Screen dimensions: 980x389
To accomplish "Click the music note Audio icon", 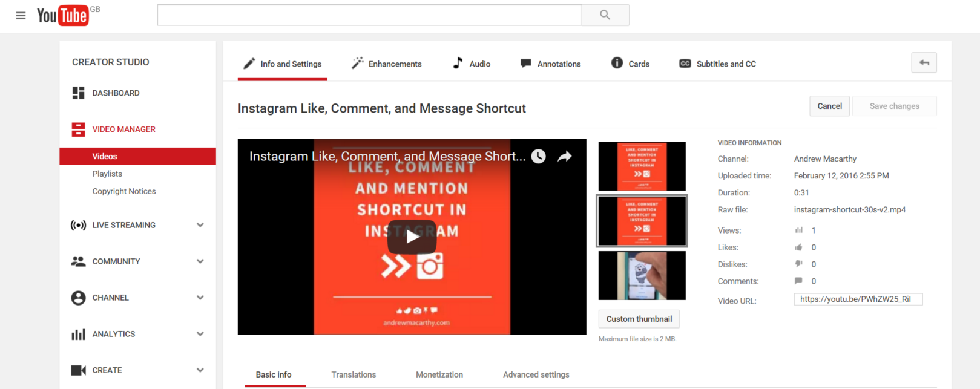I will click(458, 63).
